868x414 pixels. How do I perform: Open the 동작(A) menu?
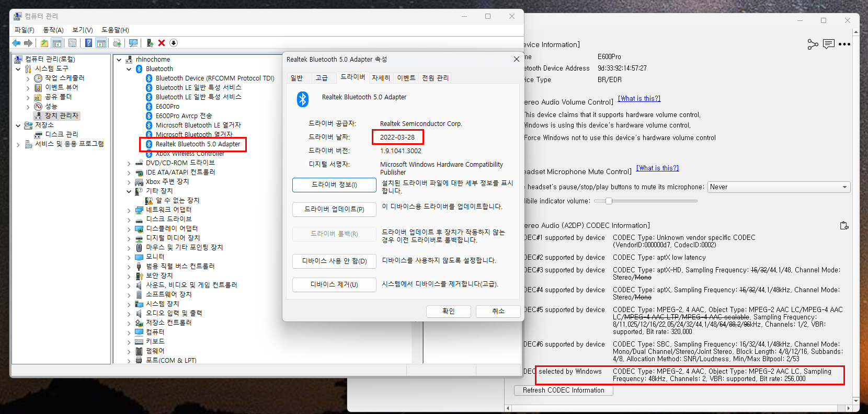click(x=53, y=30)
